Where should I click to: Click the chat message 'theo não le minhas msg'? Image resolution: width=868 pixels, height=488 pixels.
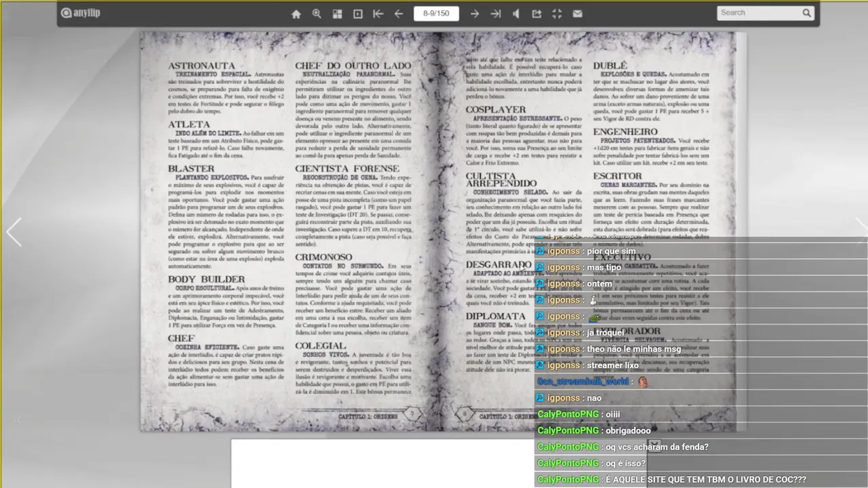click(634, 349)
